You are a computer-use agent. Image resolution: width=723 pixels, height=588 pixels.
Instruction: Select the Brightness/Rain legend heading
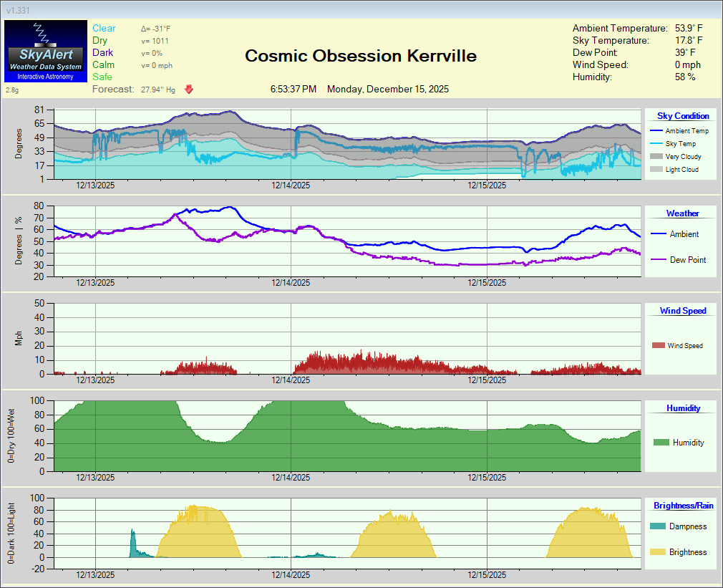683,506
